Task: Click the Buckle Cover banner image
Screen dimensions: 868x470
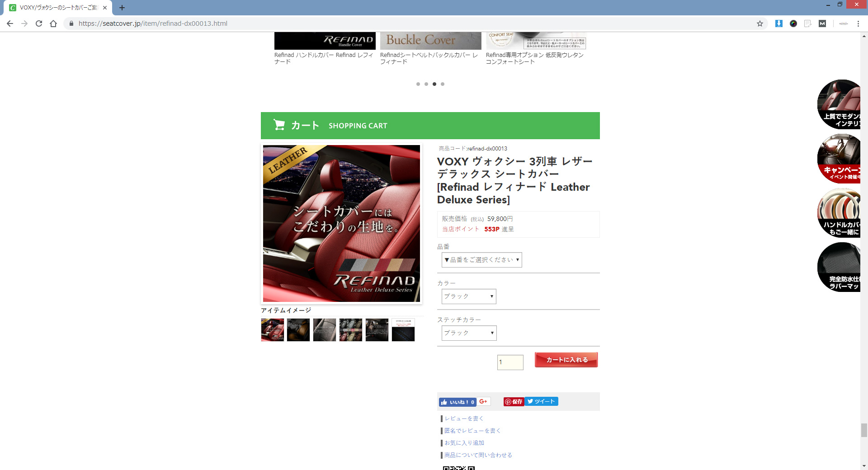Action: 431,41
